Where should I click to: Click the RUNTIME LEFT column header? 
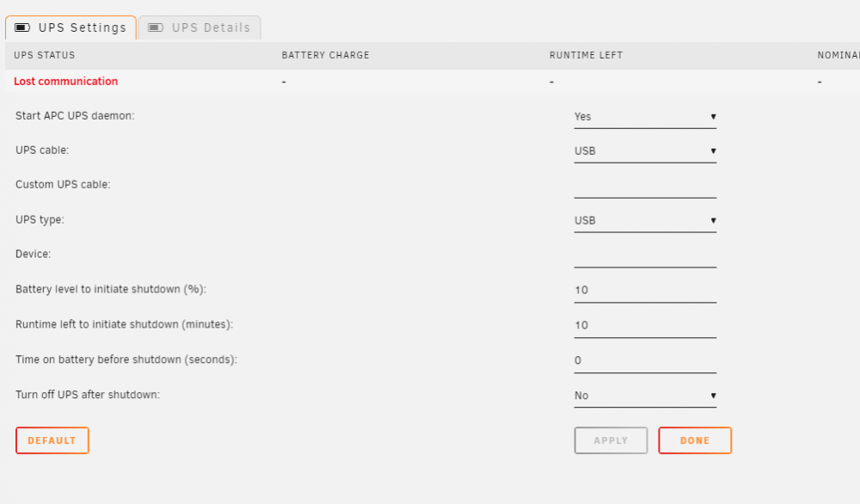click(586, 55)
